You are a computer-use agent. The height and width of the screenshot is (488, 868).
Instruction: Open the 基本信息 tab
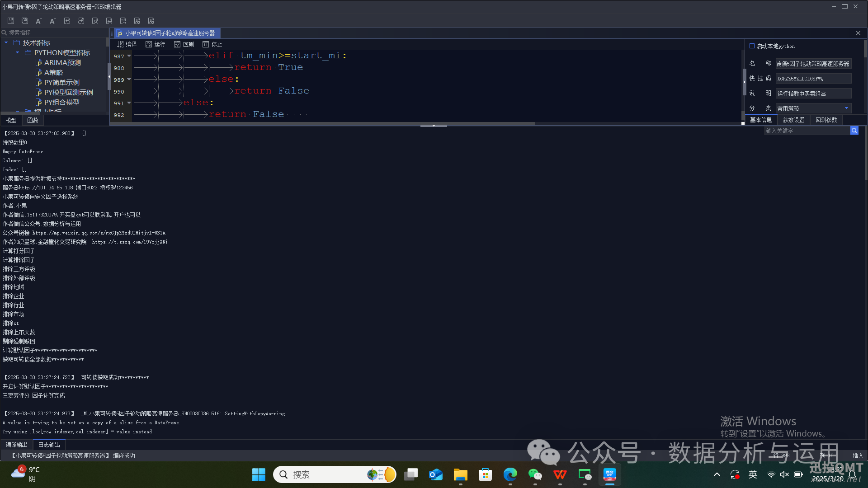point(761,120)
